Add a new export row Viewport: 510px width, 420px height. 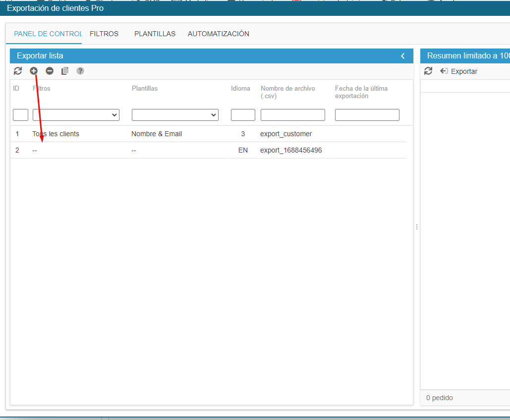[x=34, y=71]
